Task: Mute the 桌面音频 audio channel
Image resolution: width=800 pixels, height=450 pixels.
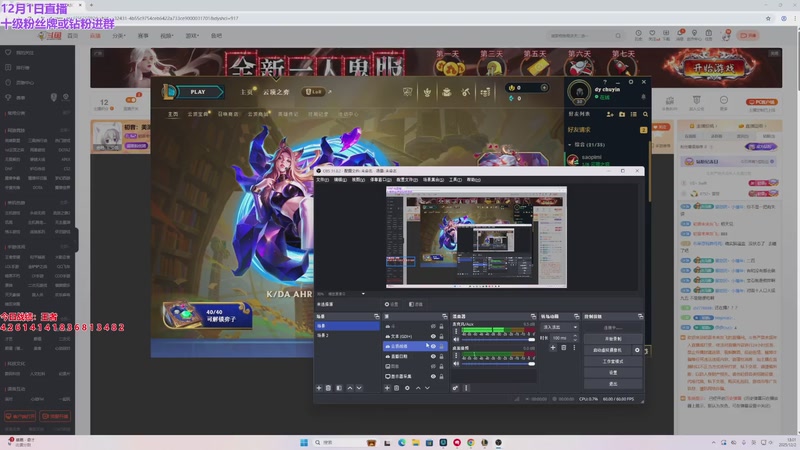Action: click(x=456, y=364)
